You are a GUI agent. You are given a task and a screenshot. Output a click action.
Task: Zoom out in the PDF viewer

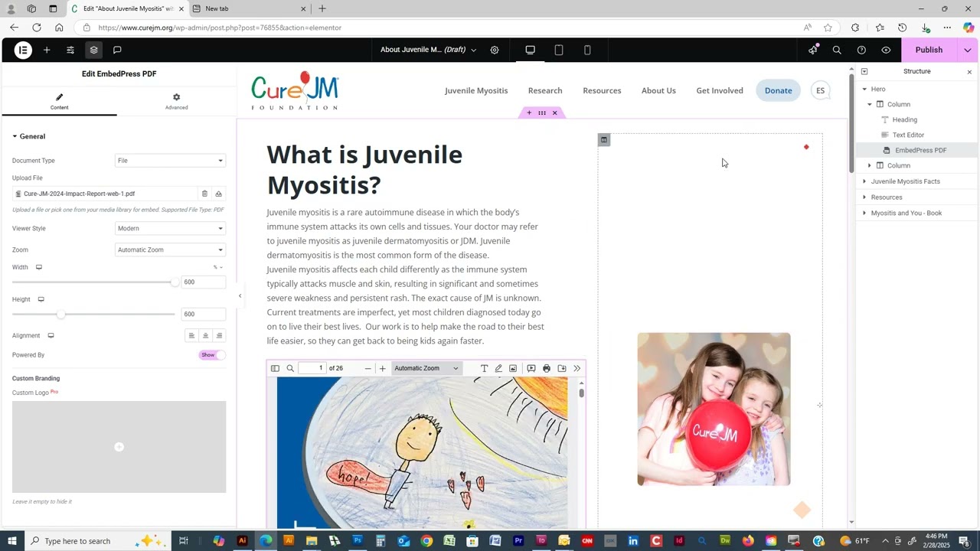367,368
